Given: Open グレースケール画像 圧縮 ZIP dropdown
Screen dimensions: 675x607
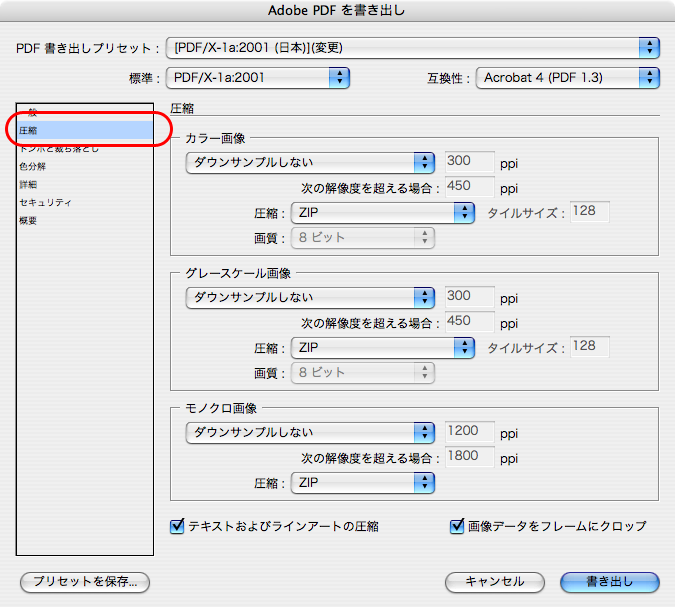Looking at the screenshot, I should tap(383, 348).
